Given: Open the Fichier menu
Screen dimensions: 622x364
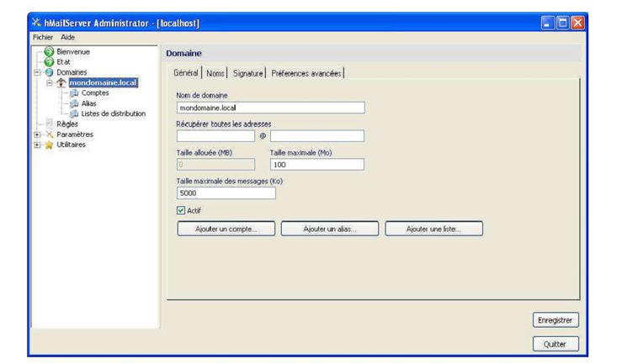Looking at the screenshot, I should [x=43, y=37].
